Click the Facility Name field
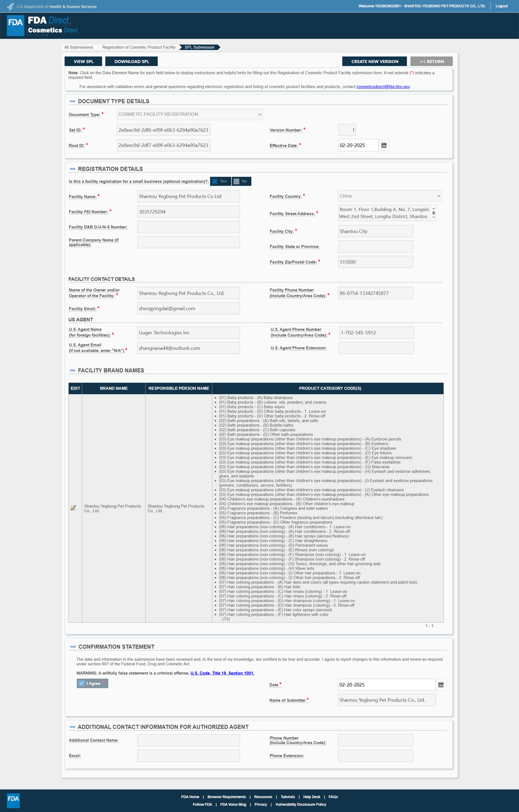Viewport: 519px width, 812px height. [x=189, y=197]
